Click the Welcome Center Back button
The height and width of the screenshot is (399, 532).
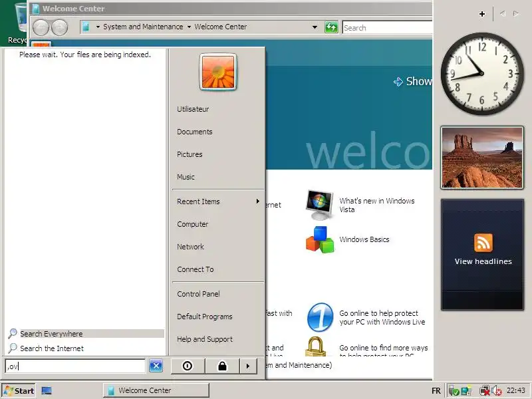(41, 27)
